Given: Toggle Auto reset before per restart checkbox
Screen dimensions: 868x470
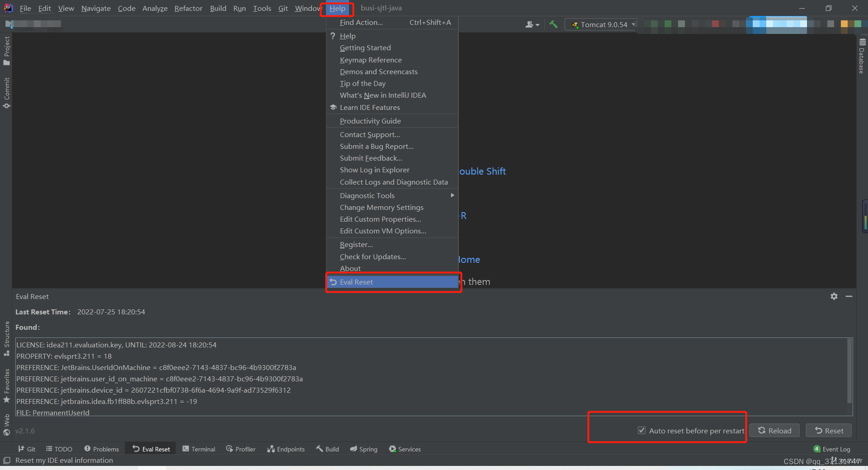Looking at the screenshot, I should pos(642,430).
